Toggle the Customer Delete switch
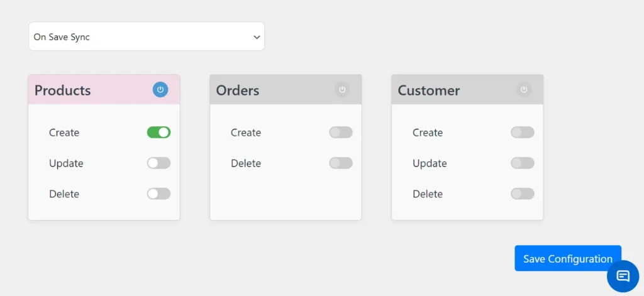Image resolution: width=644 pixels, height=296 pixels. (522, 194)
